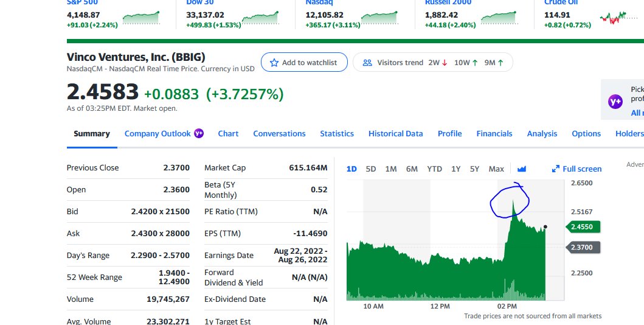Click the EPS (TTM) value -11.4690
The height and width of the screenshot is (325, 644).
pyautogui.click(x=310, y=233)
